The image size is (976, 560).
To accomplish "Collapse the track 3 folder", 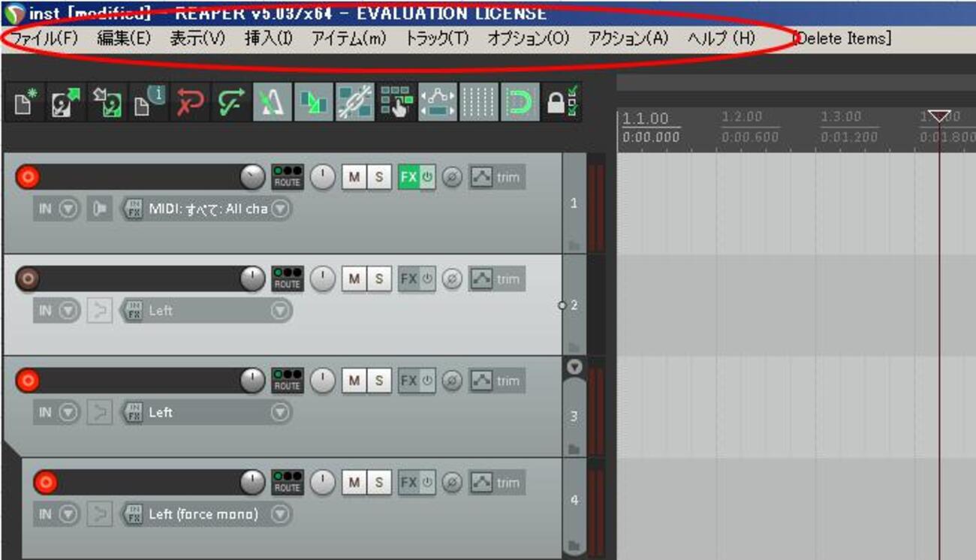I will point(575,367).
